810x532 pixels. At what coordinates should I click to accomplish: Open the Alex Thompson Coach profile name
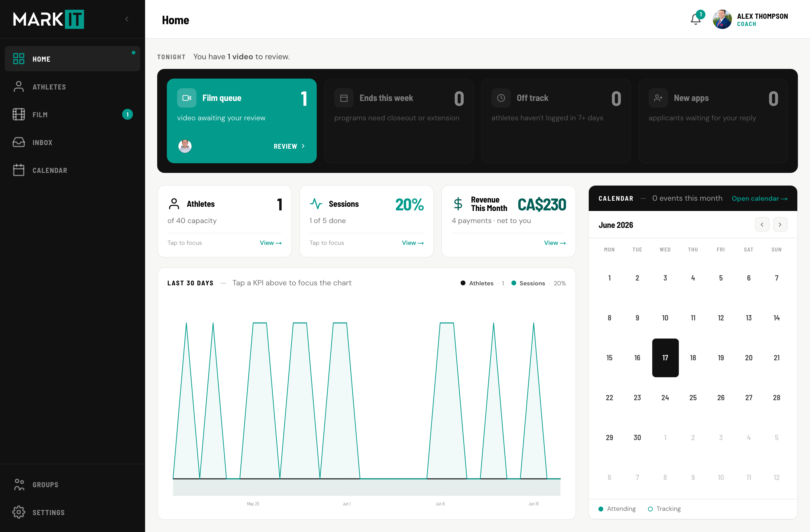coord(762,20)
